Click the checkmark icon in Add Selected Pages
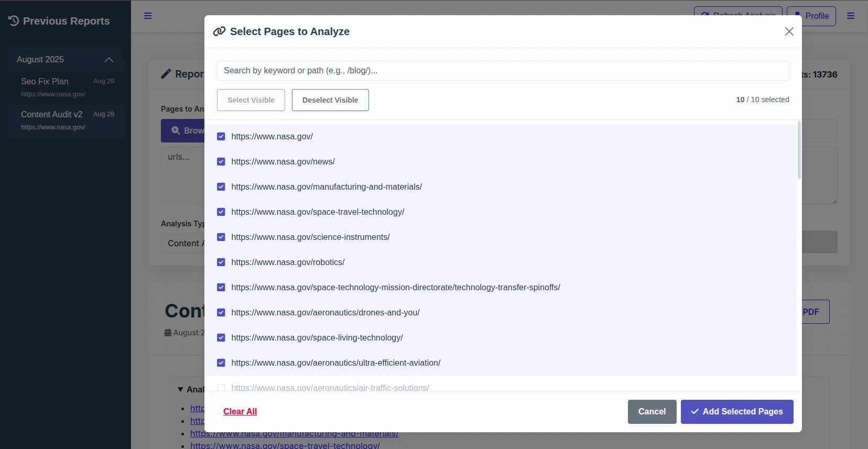 click(x=695, y=412)
